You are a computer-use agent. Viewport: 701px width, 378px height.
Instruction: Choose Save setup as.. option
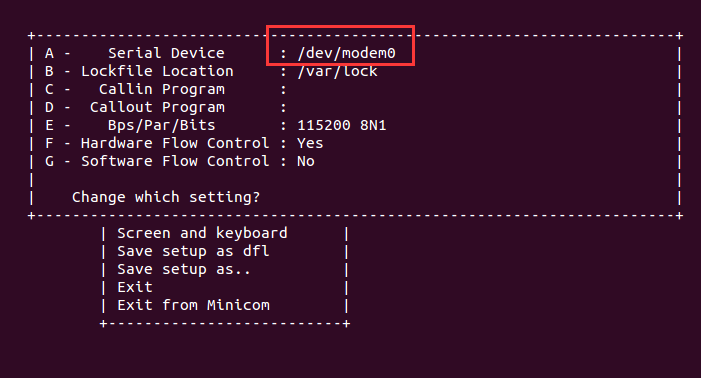pyautogui.click(x=184, y=269)
